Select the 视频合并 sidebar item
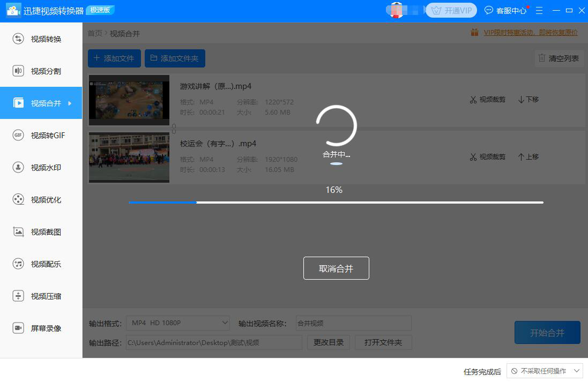 click(x=41, y=103)
